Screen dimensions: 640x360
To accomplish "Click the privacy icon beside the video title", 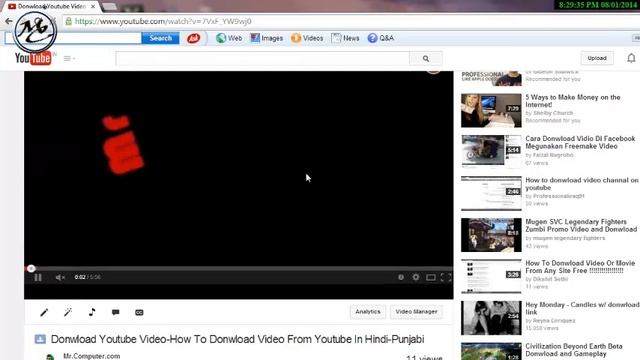I will click(40, 339).
